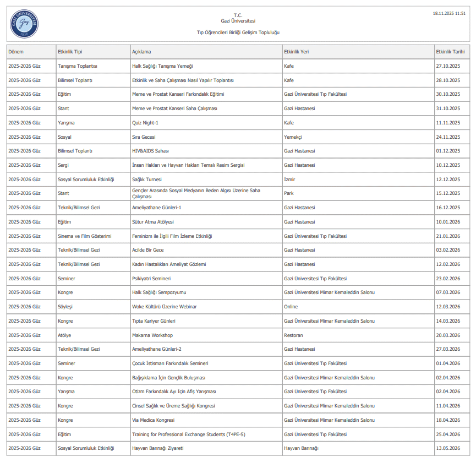Viewport: 476px width, 462px height.
Task: Select the Makarna Workshop description
Action: click(x=152, y=335)
